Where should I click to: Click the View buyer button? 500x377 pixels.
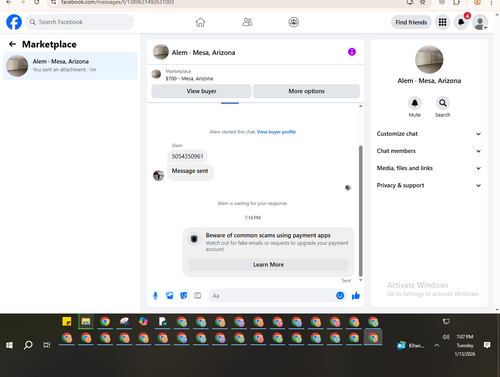click(x=201, y=91)
